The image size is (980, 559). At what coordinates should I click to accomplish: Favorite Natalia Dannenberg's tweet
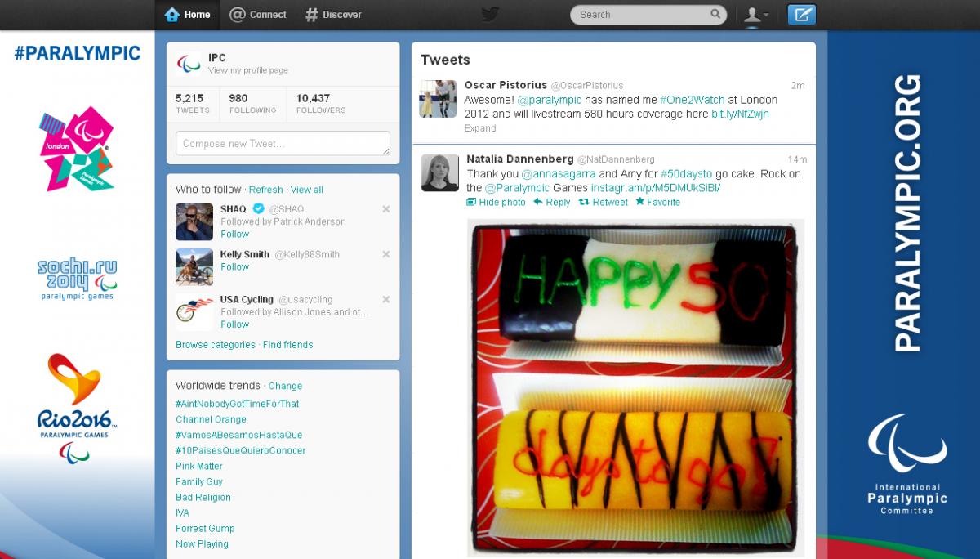click(x=657, y=202)
